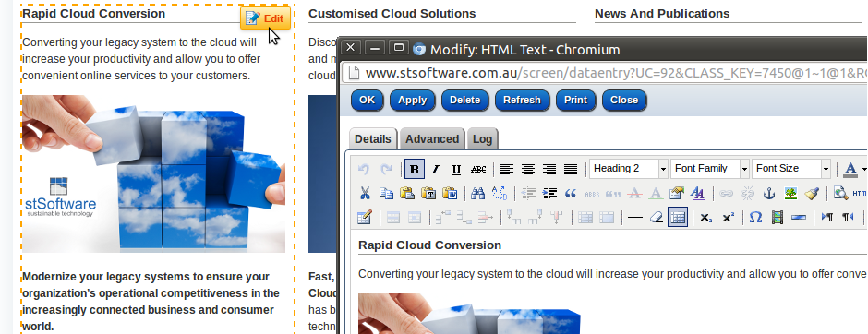Click the Unlink broken-chain icon

click(x=748, y=193)
